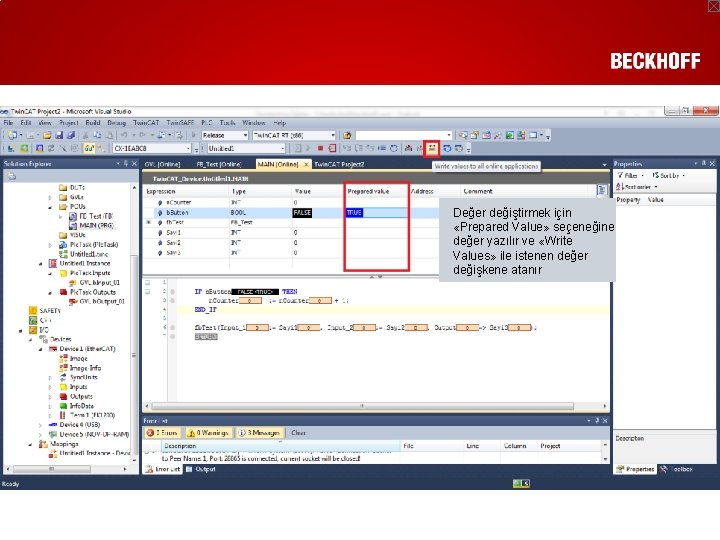Switch to the FB_Test [Online] tab

coord(219,164)
